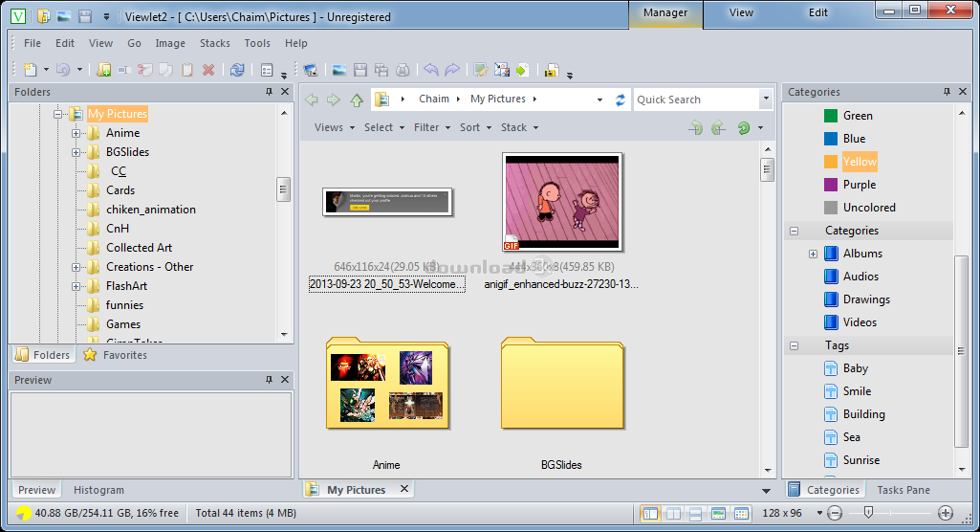Click the red Delete X toolbar icon

[208, 70]
